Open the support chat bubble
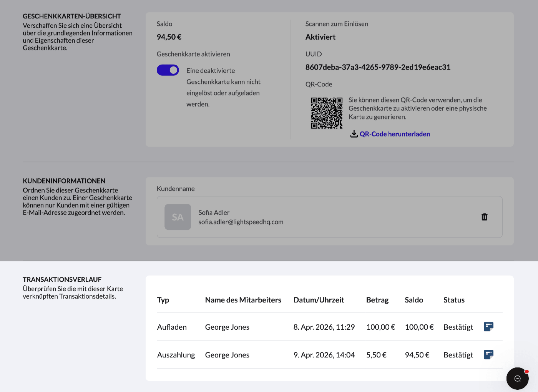The width and height of the screenshot is (538, 392). [x=517, y=379]
